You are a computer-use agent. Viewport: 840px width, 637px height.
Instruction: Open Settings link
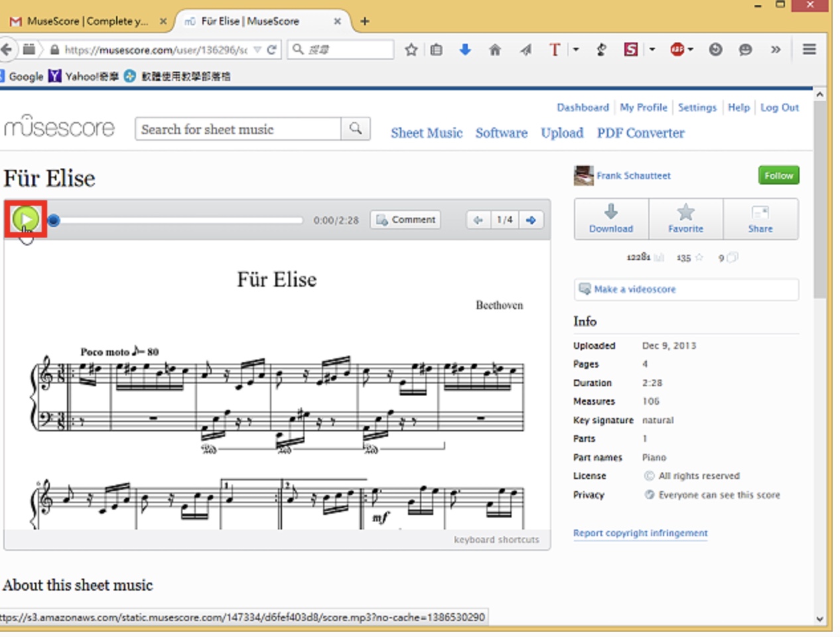(697, 107)
